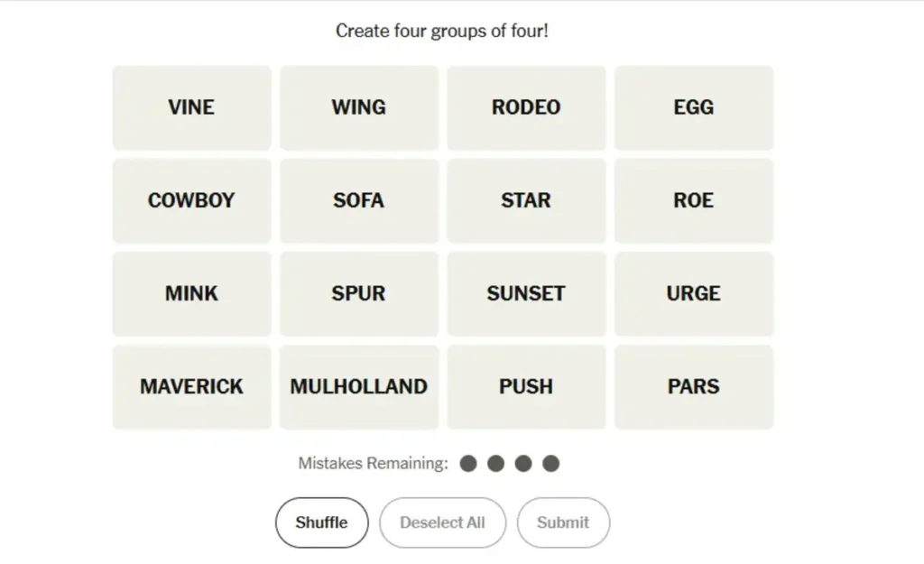The image size is (924, 564).
Task: Click the first Mistakes Remaining dot
Action: pyautogui.click(x=467, y=464)
